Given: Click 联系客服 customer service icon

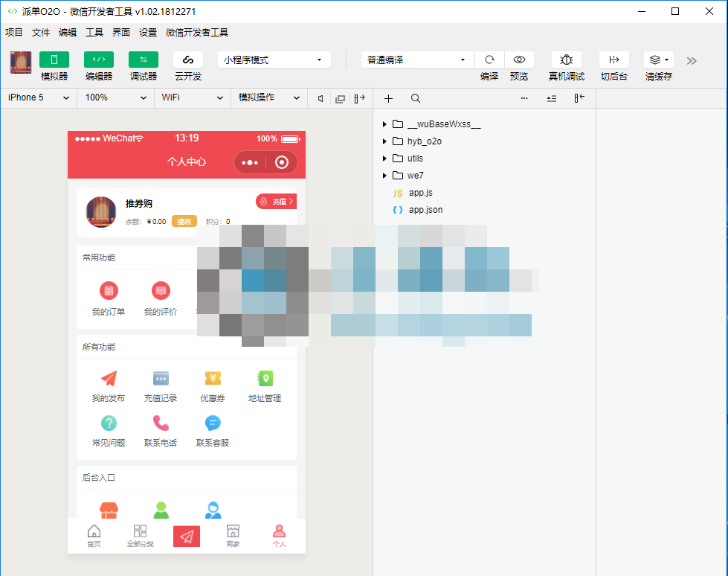Looking at the screenshot, I should click(213, 423).
